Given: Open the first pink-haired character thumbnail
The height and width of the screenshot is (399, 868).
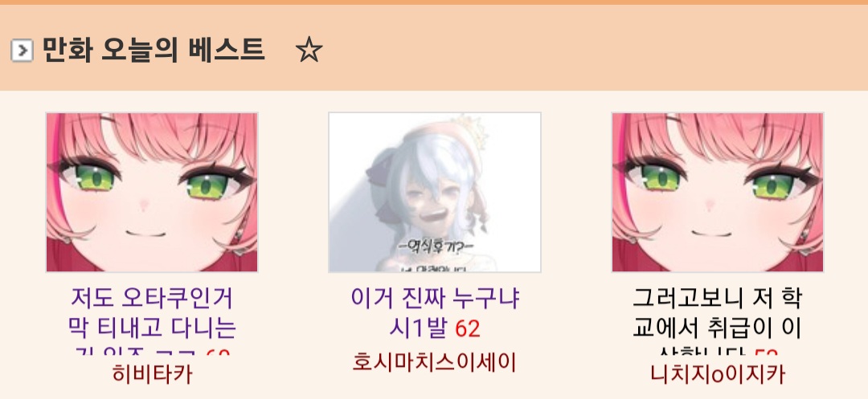Looking at the screenshot, I should click(x=152, y=193).
